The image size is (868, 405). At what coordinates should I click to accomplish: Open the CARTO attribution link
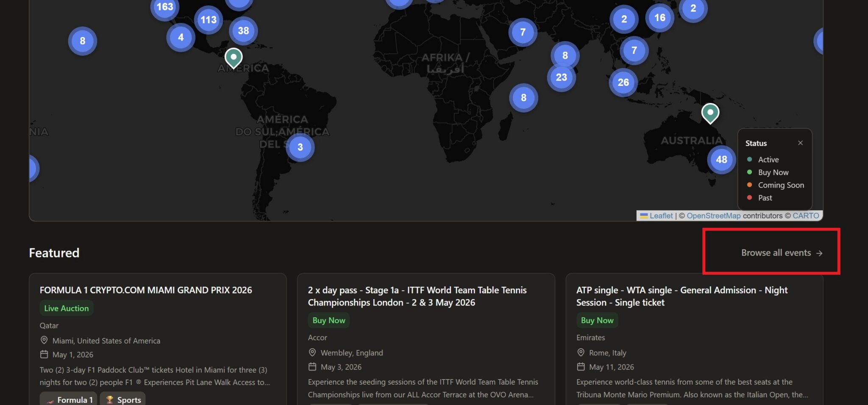pos(806,216)
